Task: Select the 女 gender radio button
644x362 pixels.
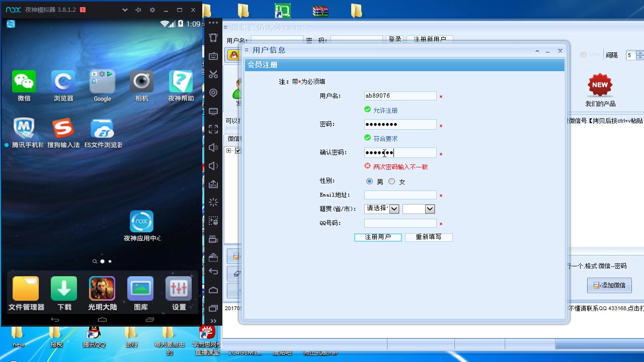Action: (391, 182)
